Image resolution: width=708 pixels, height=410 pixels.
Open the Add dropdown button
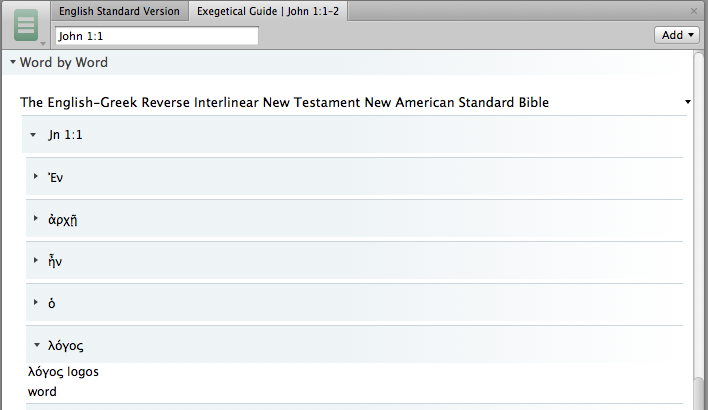(x=677, y=35)
